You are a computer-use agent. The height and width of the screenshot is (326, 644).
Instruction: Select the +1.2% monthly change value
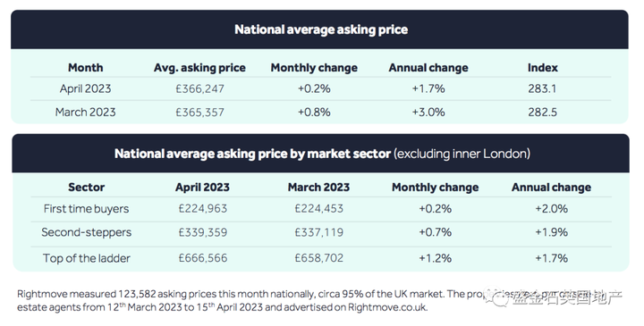pyautogui.click(x=435, y=258)
